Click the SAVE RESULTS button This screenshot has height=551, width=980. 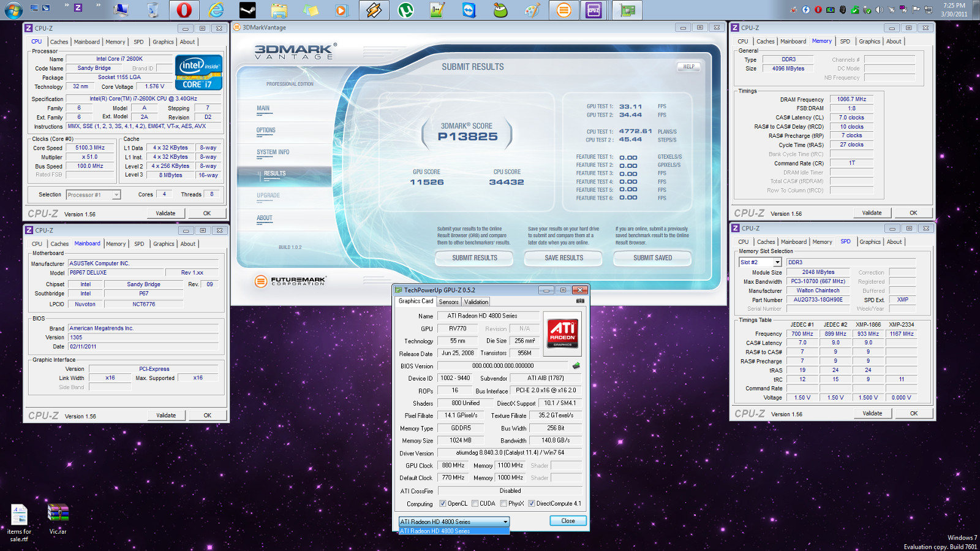563,258
